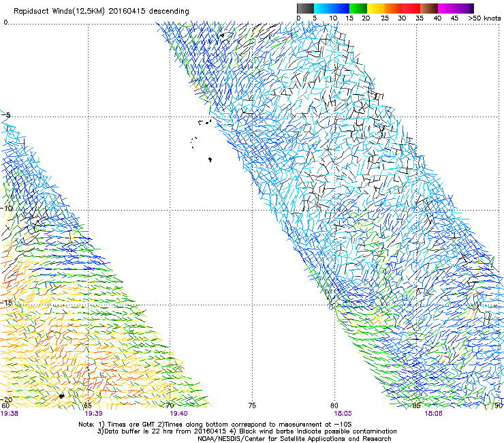504x443 pixels.
Task: Click the '-10' latitude axis label
Action: (x=6, y=208)
